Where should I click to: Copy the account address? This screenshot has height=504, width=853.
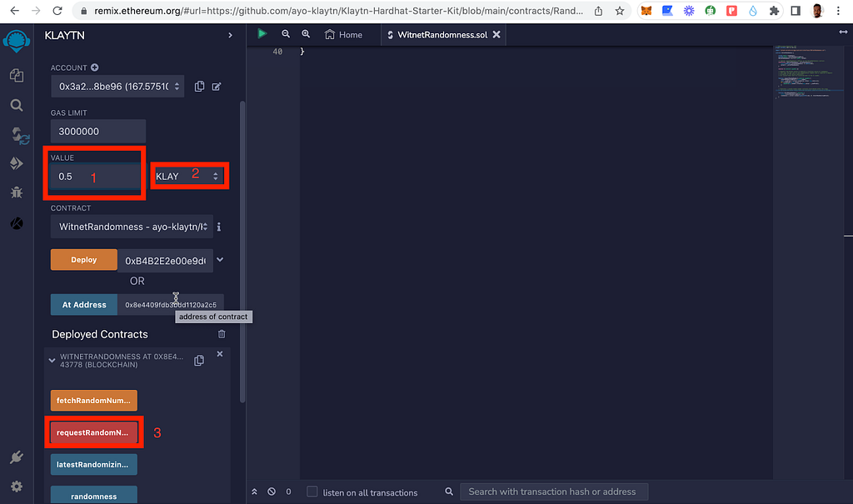click(200, 87)
